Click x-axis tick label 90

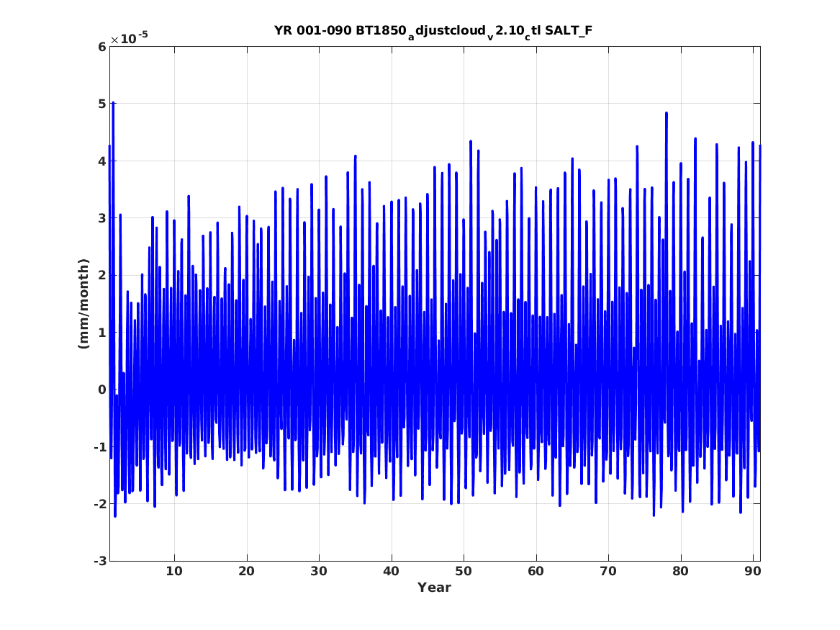point(753,571)
